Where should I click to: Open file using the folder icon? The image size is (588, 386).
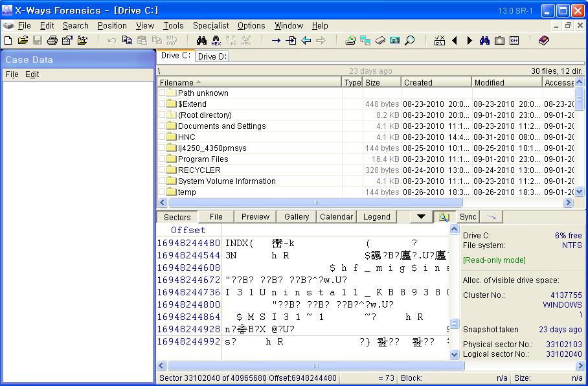[23, 41]
